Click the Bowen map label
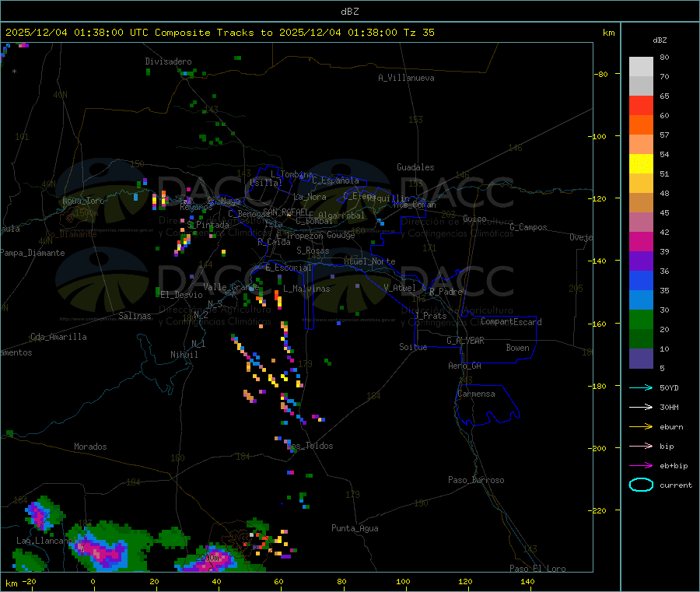The width and height of the screenshot is (700, 592). tap(517, 348)
